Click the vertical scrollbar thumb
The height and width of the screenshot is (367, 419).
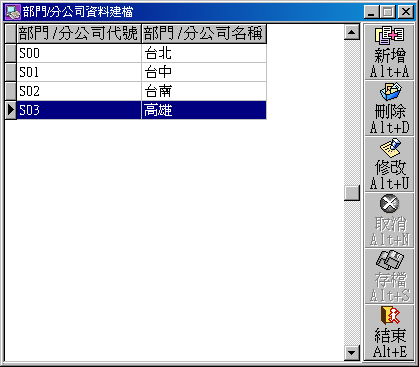pos(352,193)
